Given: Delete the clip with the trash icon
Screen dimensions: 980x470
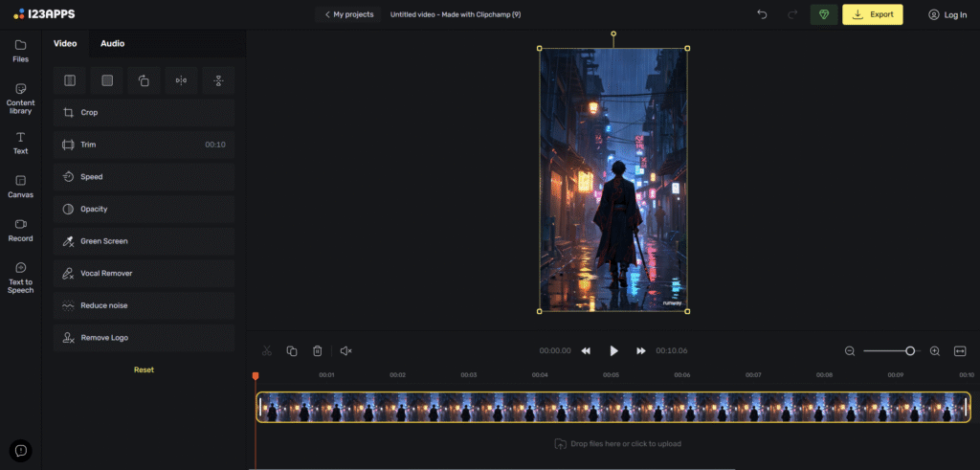Looking at the screenshot, I should [x=318, y=350].
